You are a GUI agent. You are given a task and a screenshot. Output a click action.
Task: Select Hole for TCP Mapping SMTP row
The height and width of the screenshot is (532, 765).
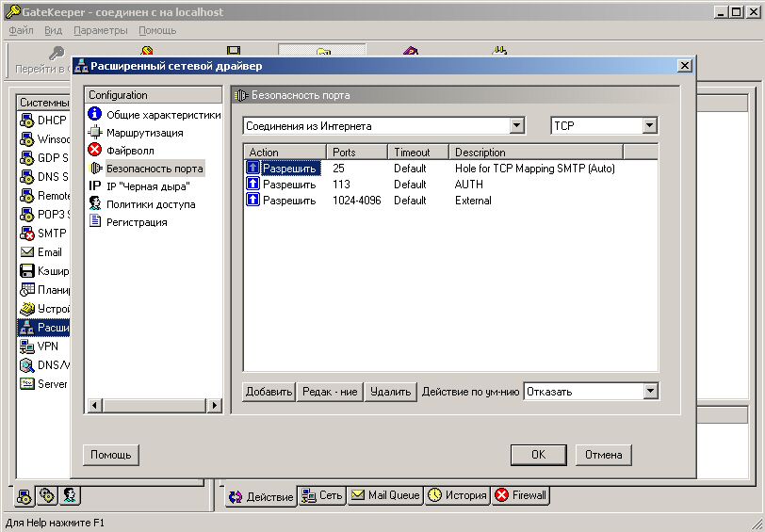(535, 169)
